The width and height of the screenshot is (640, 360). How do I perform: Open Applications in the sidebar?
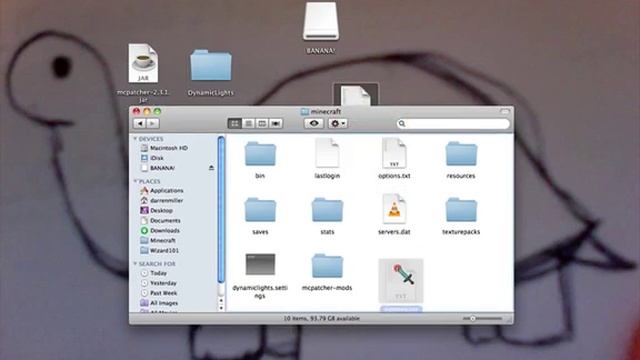162,191
